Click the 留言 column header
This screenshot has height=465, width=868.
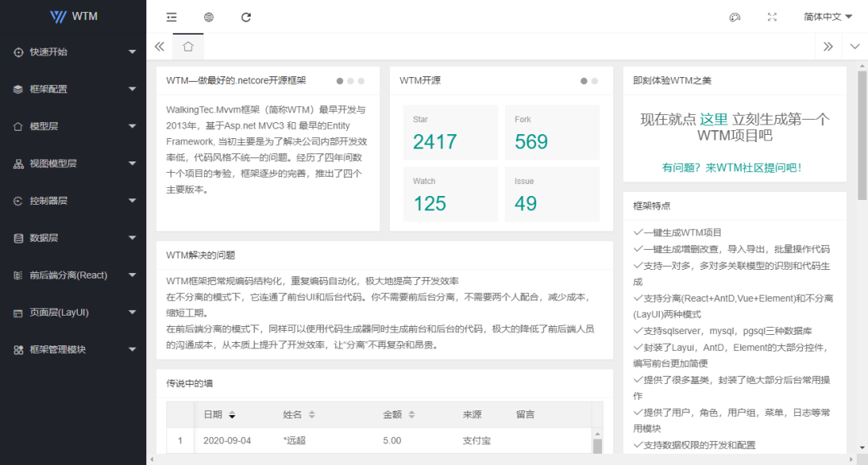click(526, 414)
